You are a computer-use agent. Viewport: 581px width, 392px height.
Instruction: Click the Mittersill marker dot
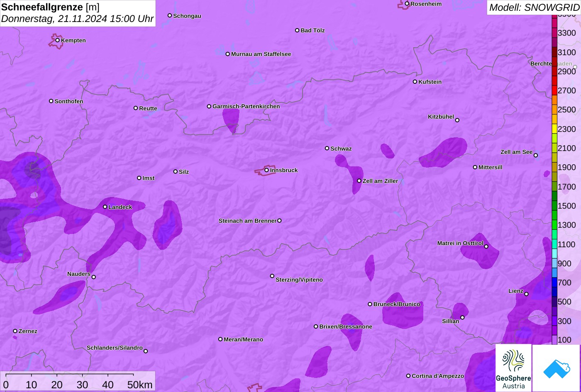[475, 167]
